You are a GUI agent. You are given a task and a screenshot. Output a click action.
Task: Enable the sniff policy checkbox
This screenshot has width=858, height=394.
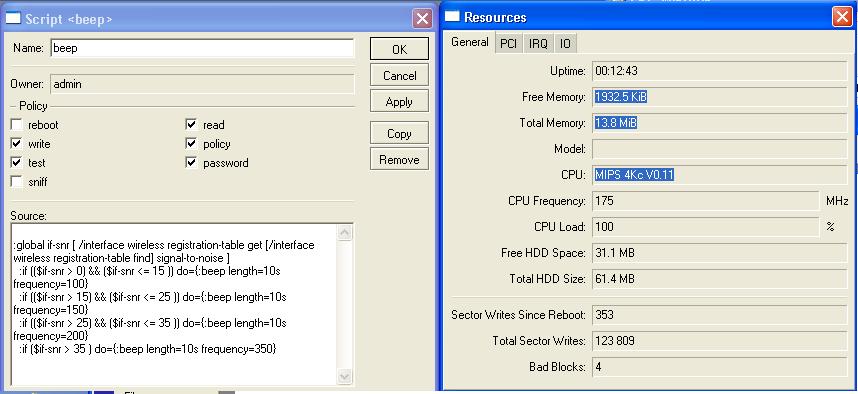(x=17, y=182)
